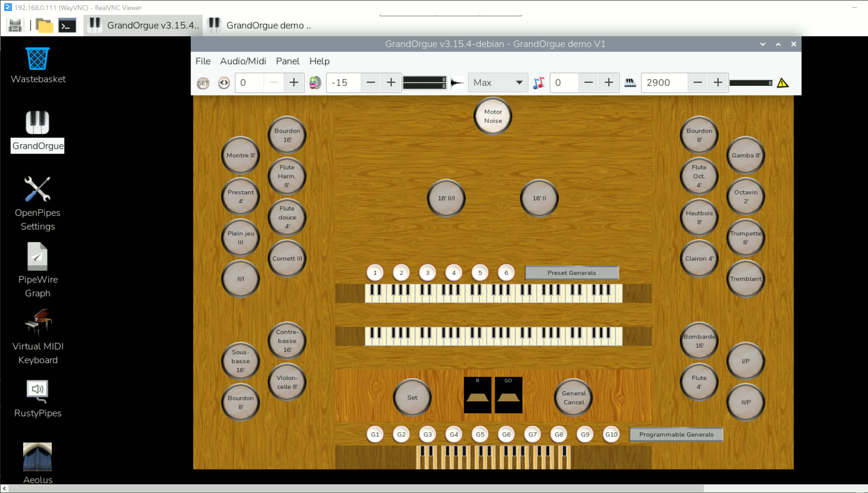868x493 pixels.
Task: Click the crescendo arrows toolbar icon
Action: pos(224,83)
